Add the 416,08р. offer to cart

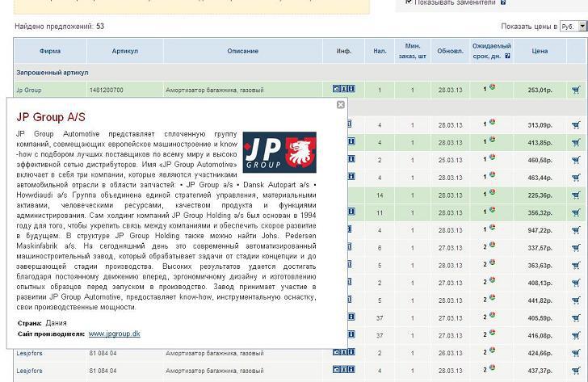576,335
